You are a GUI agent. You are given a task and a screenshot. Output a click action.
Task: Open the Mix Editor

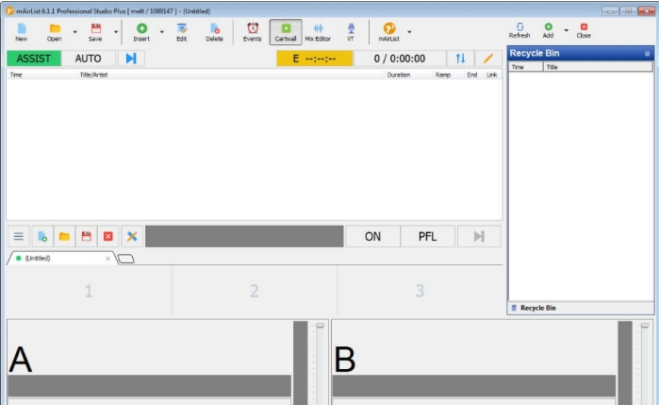click(317, 31)
